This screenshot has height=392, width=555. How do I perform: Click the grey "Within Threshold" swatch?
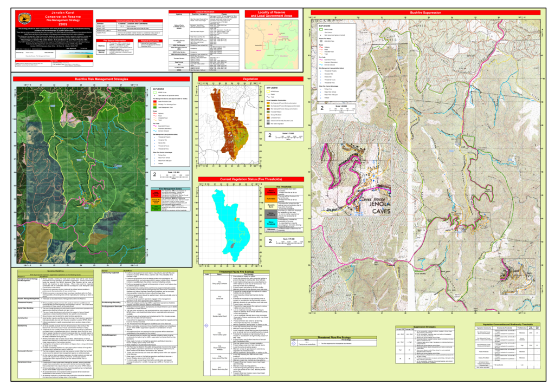click(271, 214)
